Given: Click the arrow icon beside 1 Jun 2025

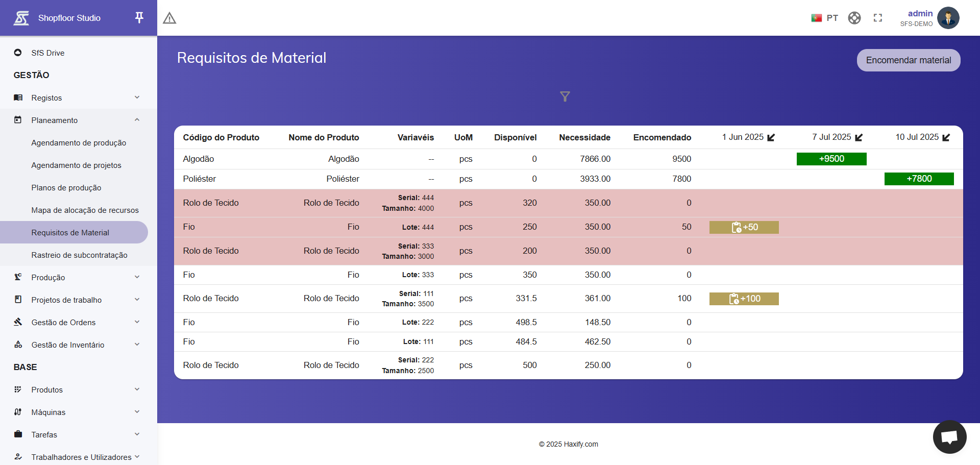Looking at the screenshot, I should (x=771, y=137).
